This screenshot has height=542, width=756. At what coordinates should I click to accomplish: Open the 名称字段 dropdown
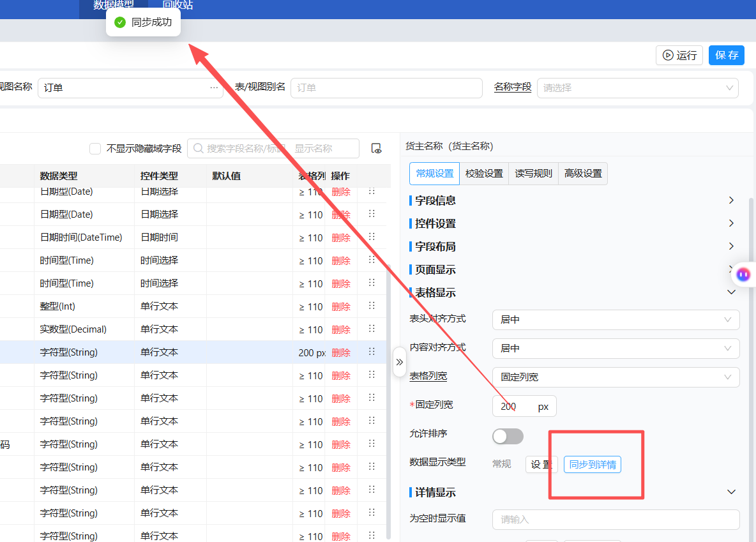coord(637,87)
